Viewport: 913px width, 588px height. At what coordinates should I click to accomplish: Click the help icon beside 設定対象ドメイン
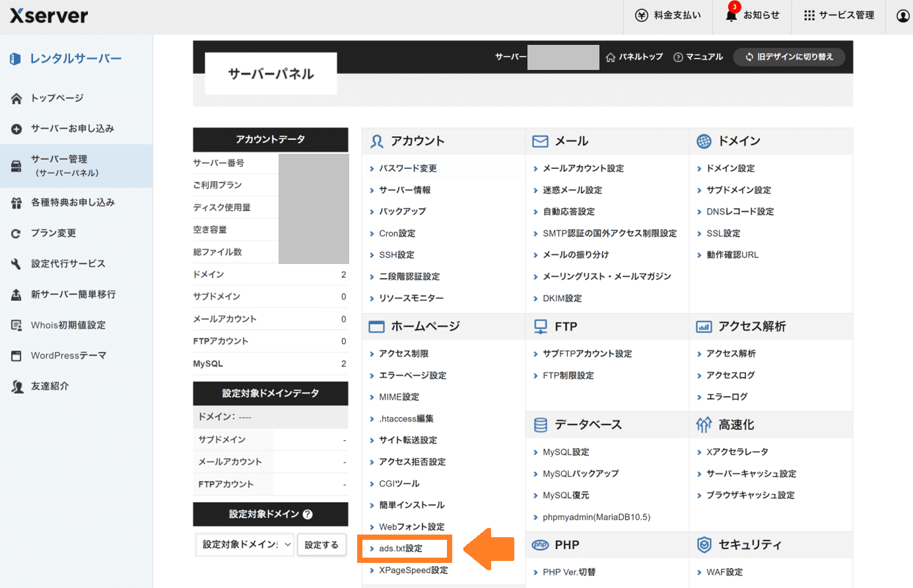[x=308, y=514]
